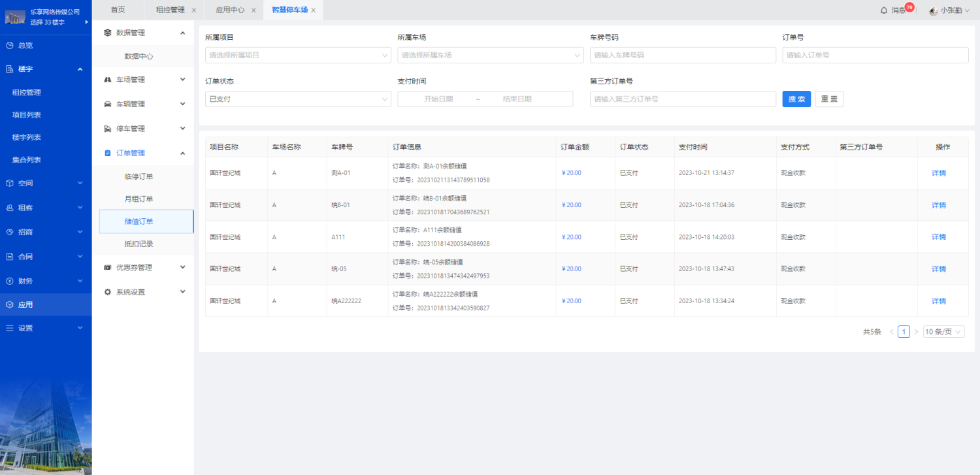
Task: Click the 开始日期 date field
Action: pyautogui.click(x=438, y=99)
